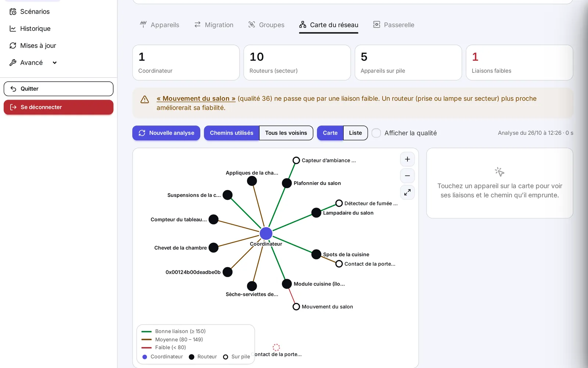588x368 pixels.
Task: Zoom in on the map with plus
Action: [407, 159]
